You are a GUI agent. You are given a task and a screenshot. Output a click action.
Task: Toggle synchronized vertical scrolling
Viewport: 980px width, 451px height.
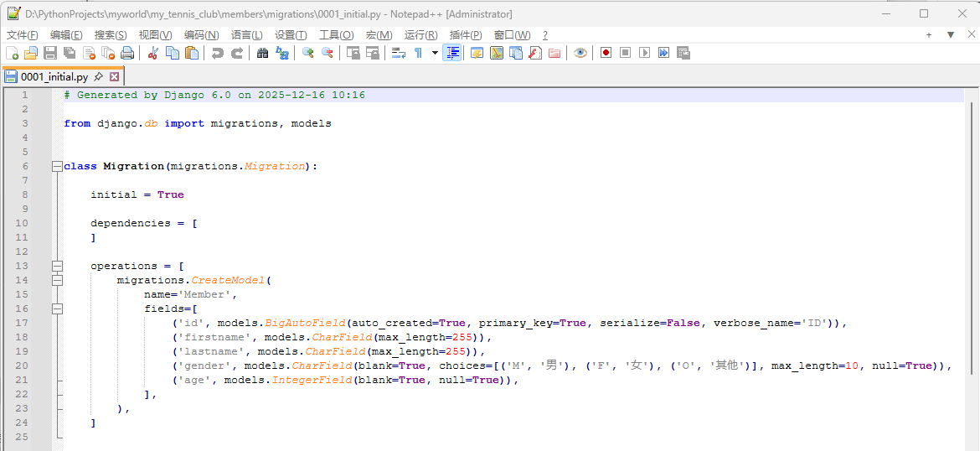pyautogui.click(x=353, y=53)
